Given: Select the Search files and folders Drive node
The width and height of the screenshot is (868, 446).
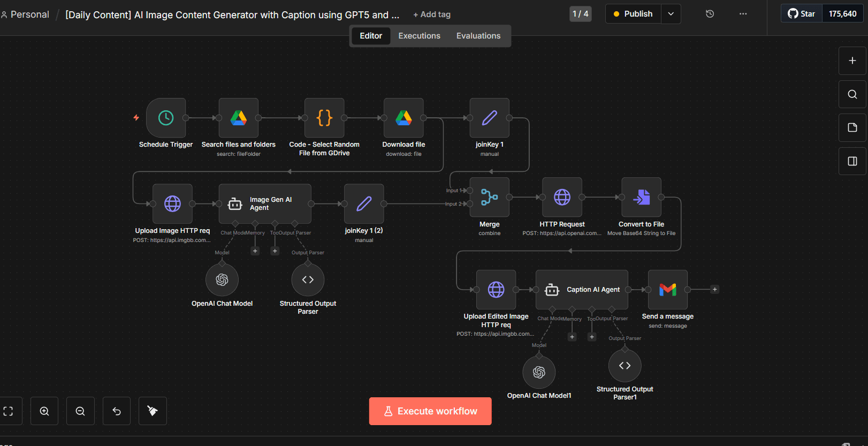Looking at the screenshot, I should coord(239,118).
